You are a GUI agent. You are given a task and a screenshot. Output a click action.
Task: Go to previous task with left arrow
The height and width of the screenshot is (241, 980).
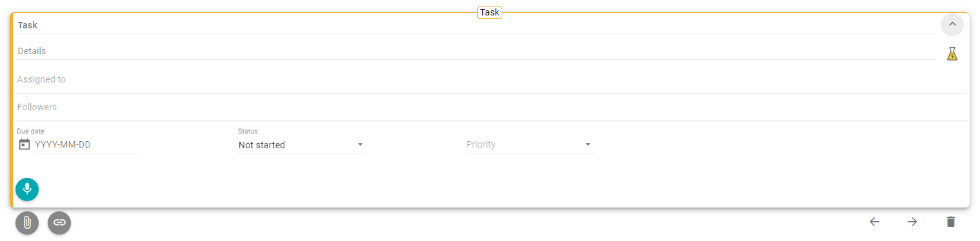(x=874, y=222)
